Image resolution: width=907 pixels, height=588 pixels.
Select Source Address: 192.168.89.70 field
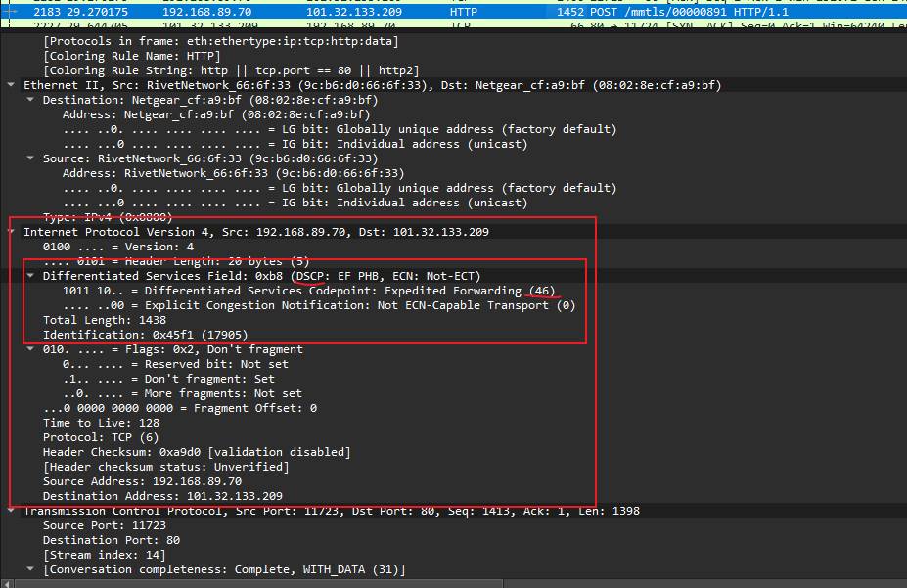coord(142,481)
